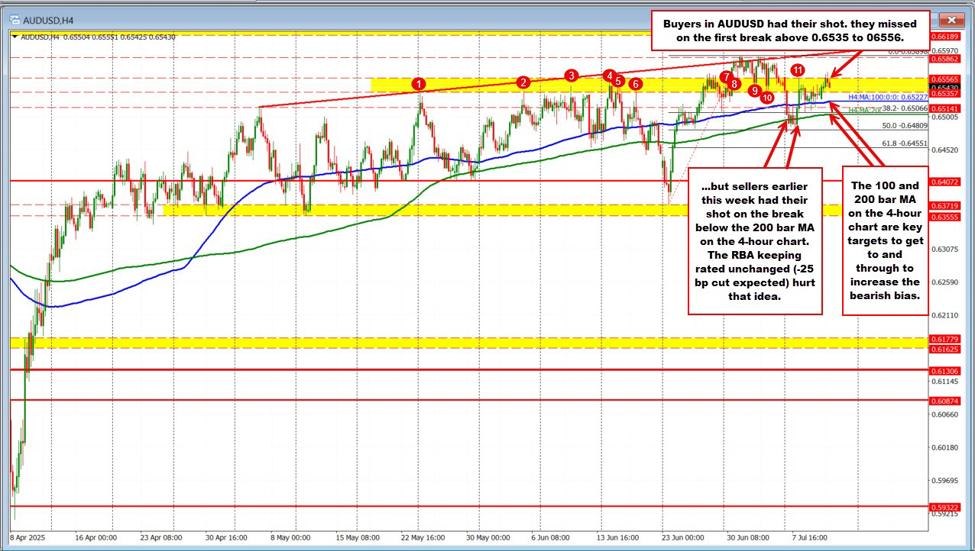Click the '13 Jun 16:00' time axis label
Viewport: 975px width, 551px height.
[x=617, y=537]
